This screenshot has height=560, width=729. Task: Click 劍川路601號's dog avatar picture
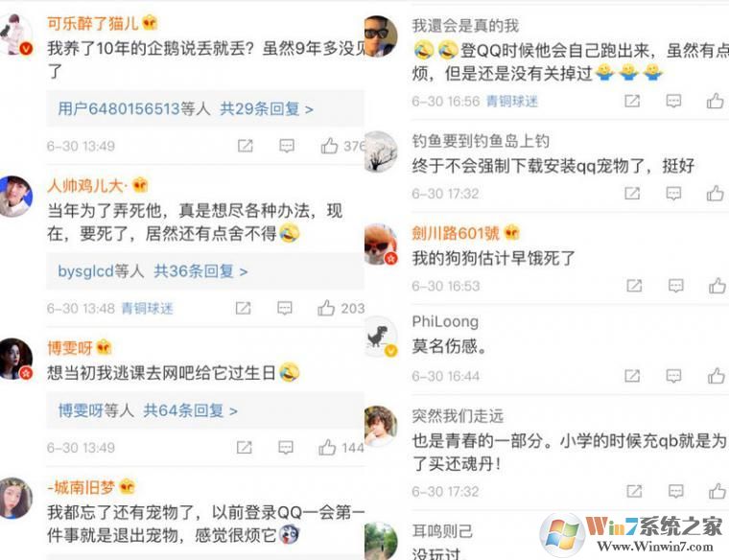[381, 245]
